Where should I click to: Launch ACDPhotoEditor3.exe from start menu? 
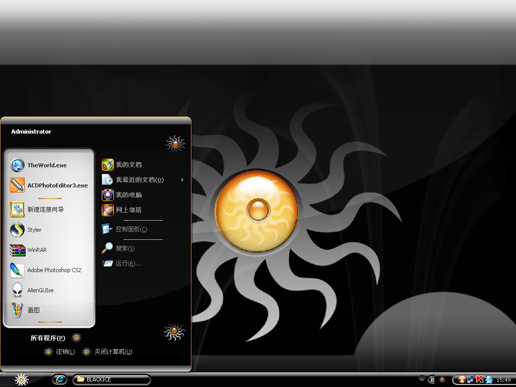[x=49, y=185]
